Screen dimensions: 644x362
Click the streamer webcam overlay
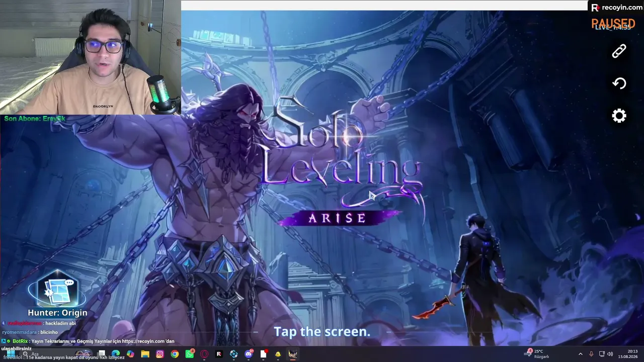91,57
